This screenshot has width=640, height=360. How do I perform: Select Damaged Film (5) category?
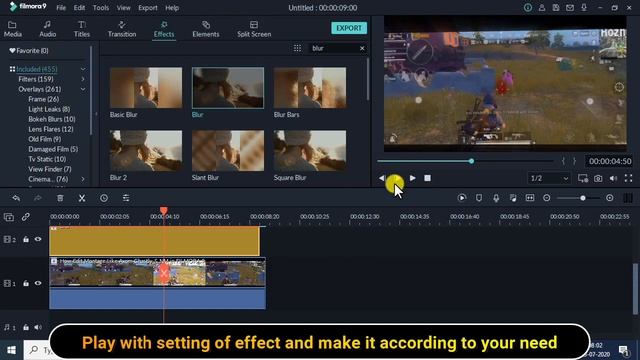pyautogui.click(x=53, y=149)
